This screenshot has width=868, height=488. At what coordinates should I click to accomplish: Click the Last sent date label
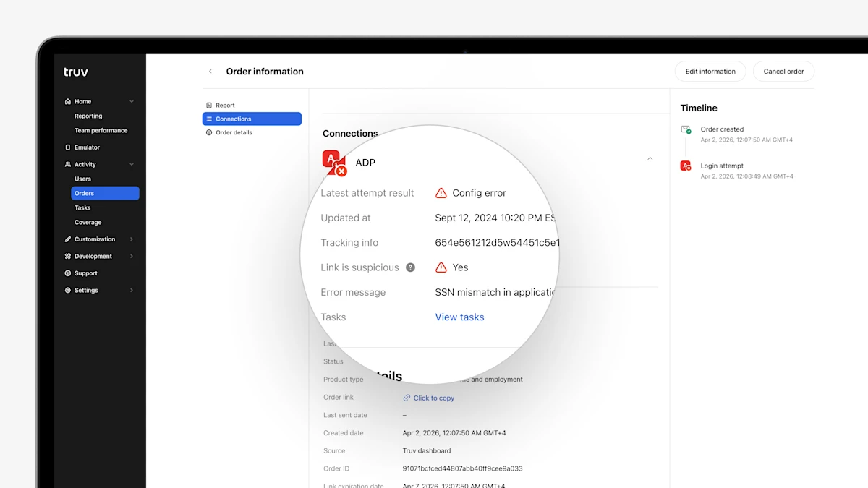[345, 416]
